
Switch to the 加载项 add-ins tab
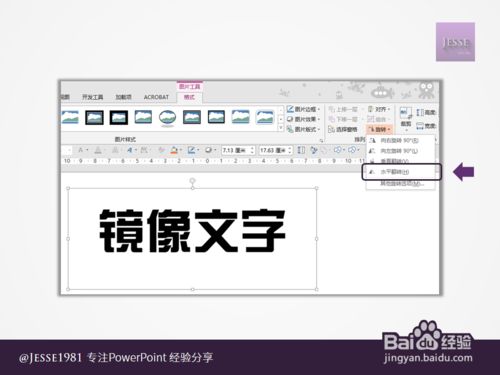(124, 97)
